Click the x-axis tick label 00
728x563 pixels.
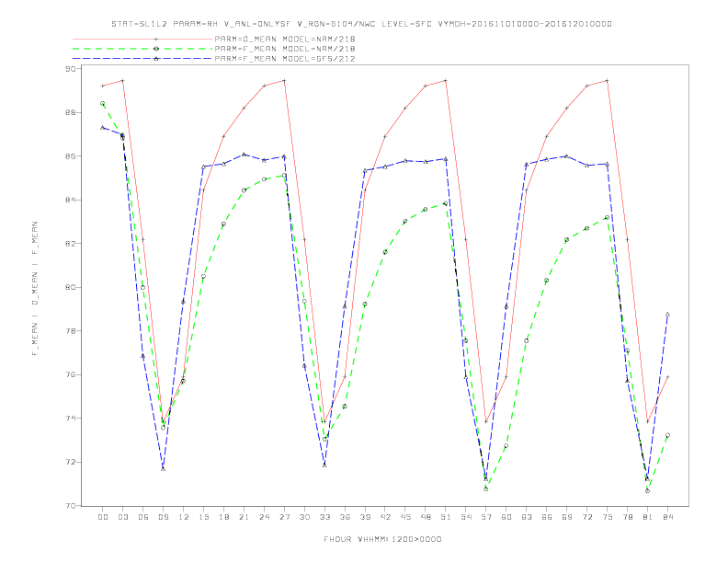point(103,517)
